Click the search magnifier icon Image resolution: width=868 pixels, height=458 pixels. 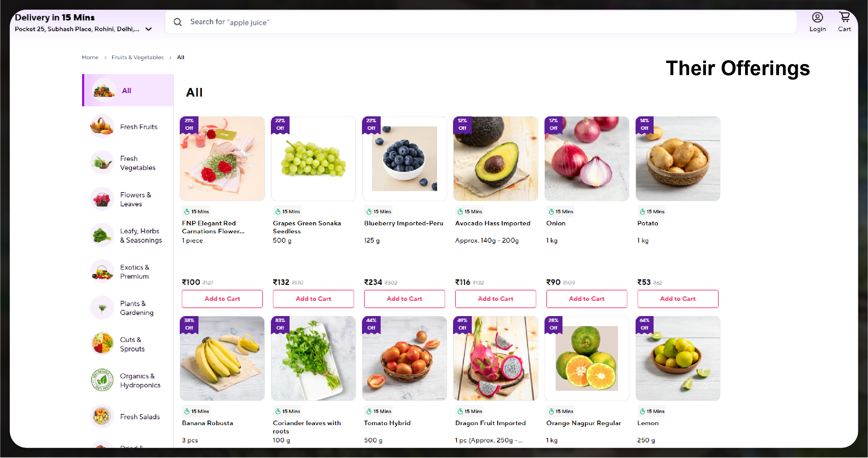[x=178, y=22]
